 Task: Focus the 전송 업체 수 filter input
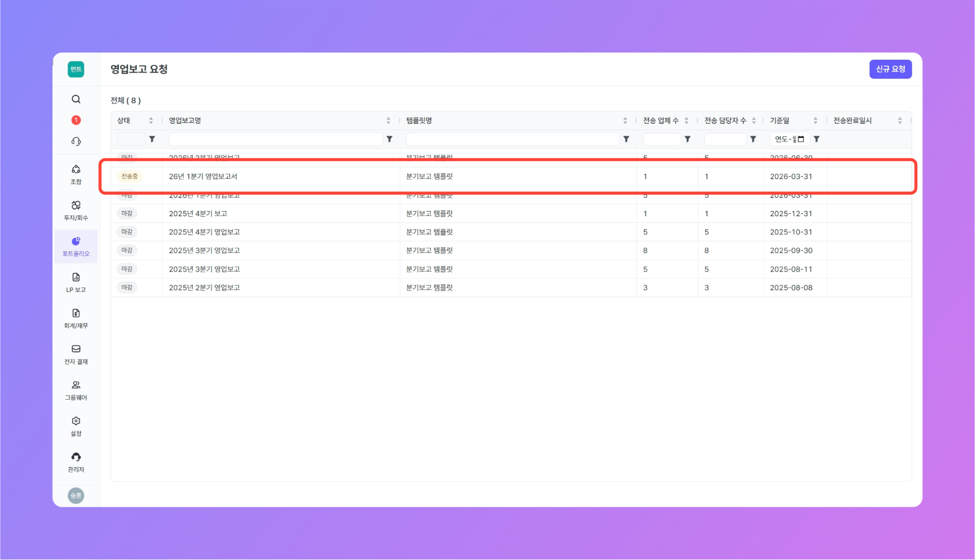pos(662,139)
